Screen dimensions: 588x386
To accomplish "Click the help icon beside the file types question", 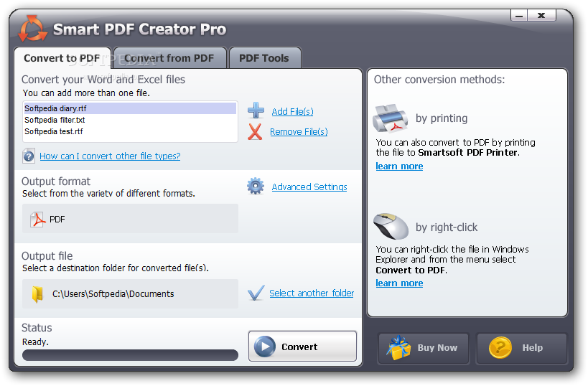I will (29, 156).
